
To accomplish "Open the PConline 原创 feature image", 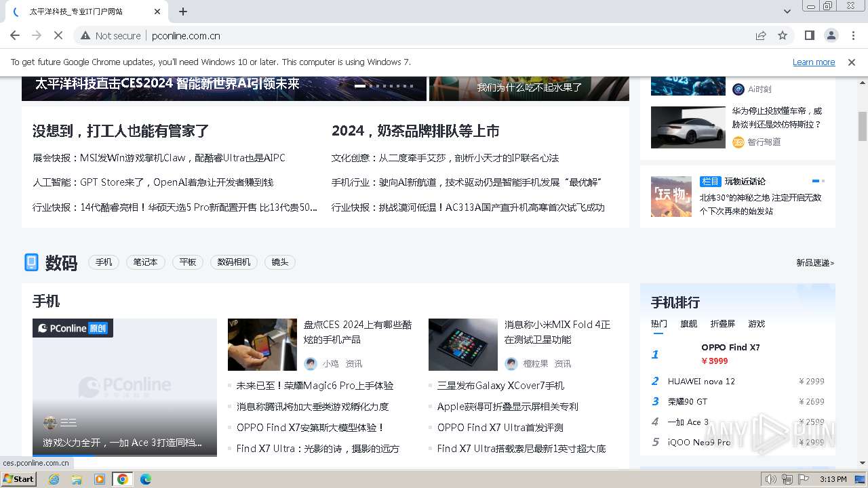I will (x=125, y=387).
